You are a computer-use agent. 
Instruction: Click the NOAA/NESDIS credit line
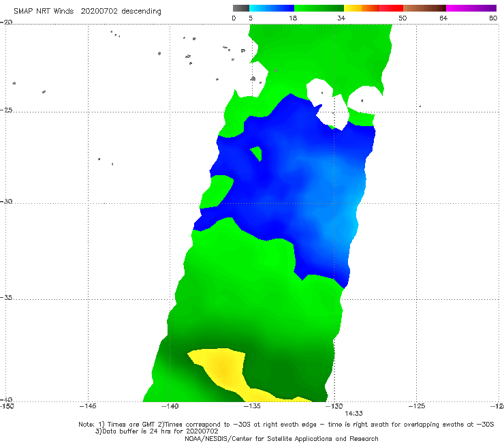coord(281,439)
